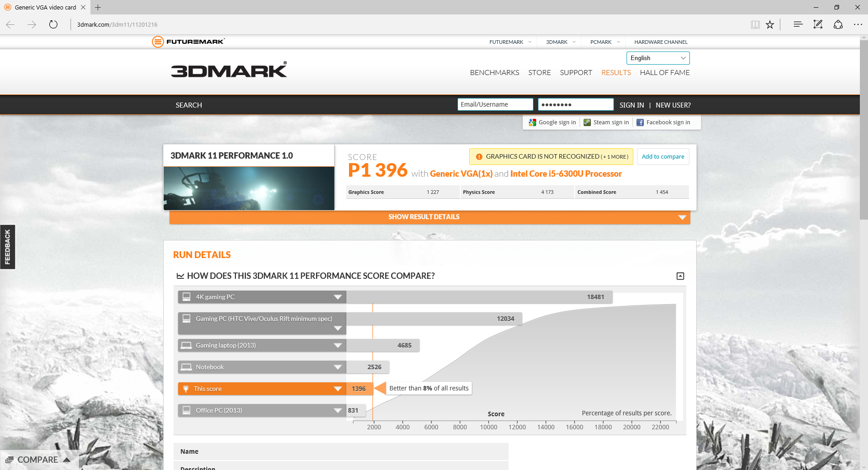Click the Notebook laptop icon
This screenshot has width=868, height=470.
coord(186,367)
